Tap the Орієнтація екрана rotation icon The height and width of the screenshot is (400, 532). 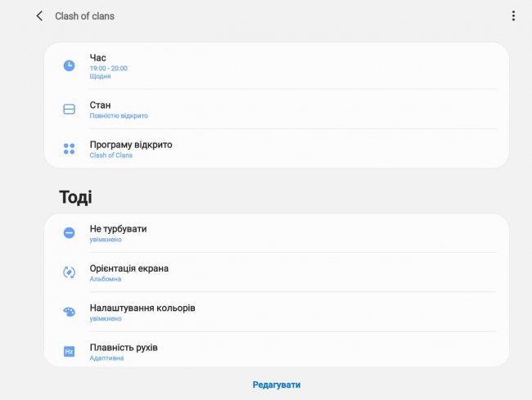pos(70,272)
